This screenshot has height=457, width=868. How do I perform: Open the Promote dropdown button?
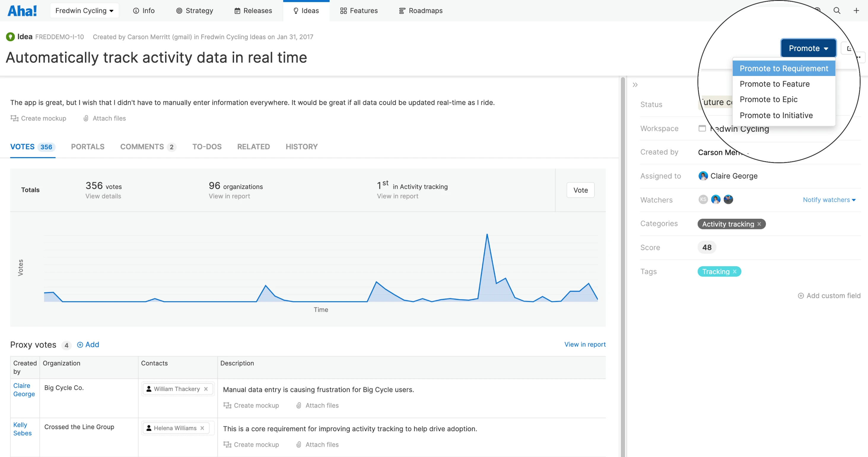click(x=808, y=48)
